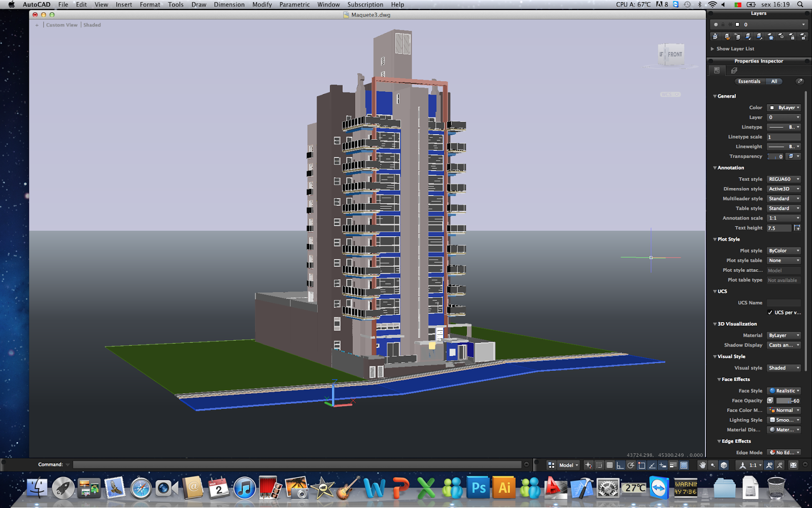This screenshot has height=508, width=812.
Task: Open Spotlight search in the menu bar
Action: [x=800, y=5]
